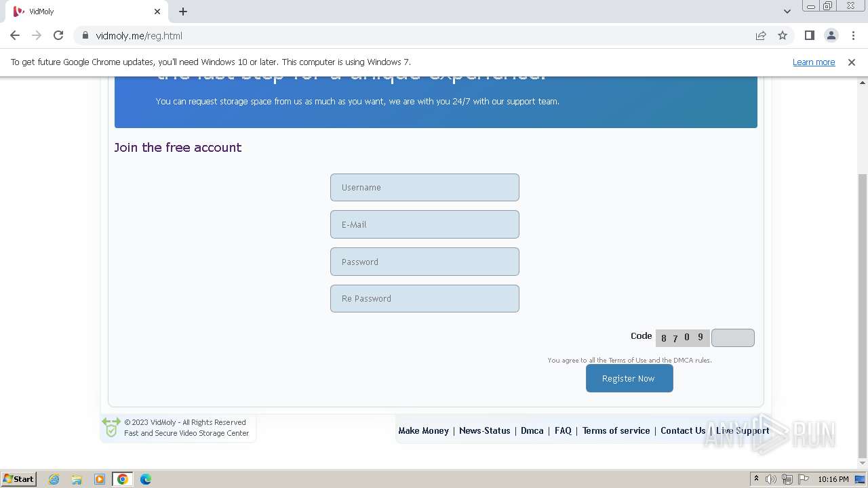
Task: Click the page vertical scrollbar
Action: (x=863, y=315)
